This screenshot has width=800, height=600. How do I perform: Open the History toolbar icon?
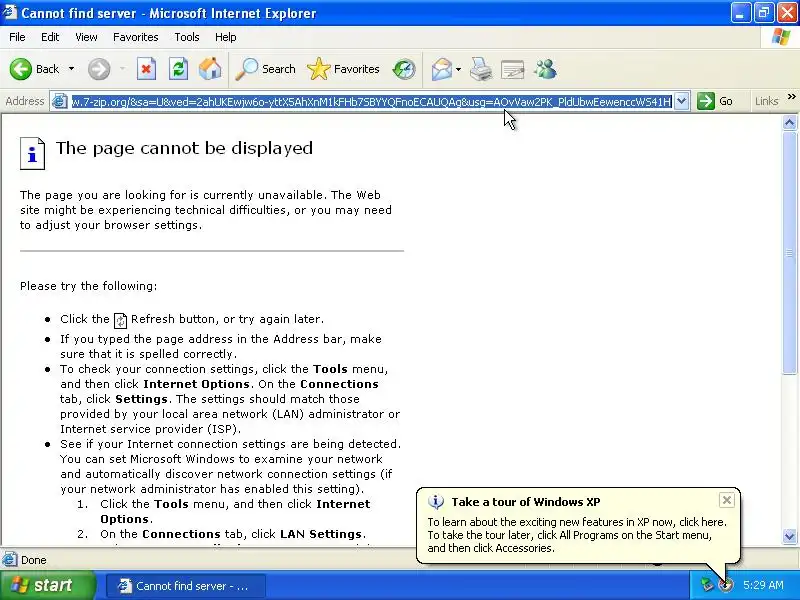click(x=404, y=69)
